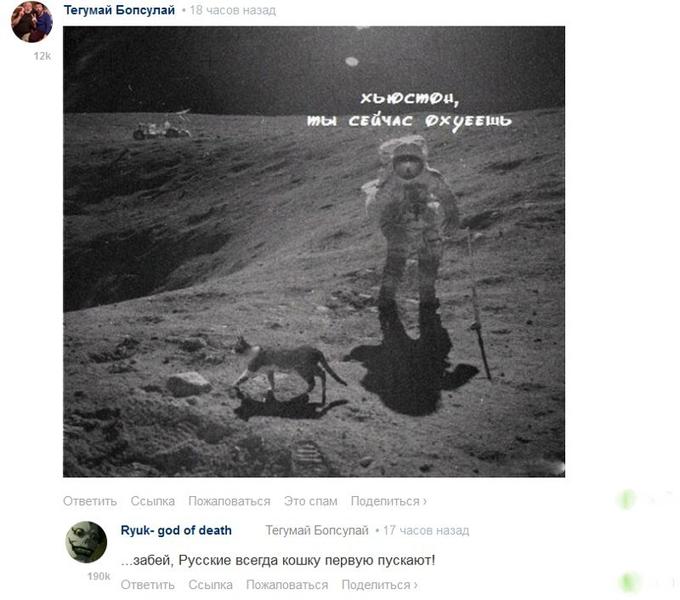Click author name Тегумай Бопсулай at top
The height and width of the screenshot is (600, 680).
[119, 10]
